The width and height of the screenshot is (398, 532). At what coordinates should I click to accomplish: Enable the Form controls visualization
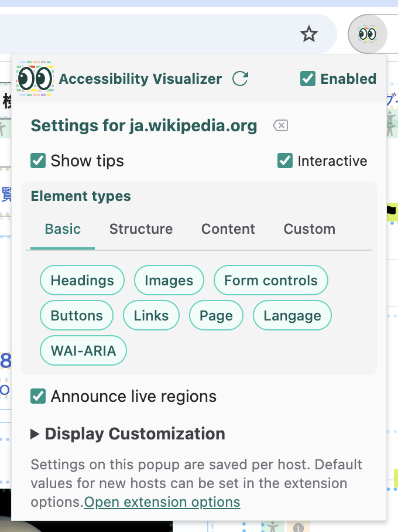pyautogui.click(x=270, y=280)
